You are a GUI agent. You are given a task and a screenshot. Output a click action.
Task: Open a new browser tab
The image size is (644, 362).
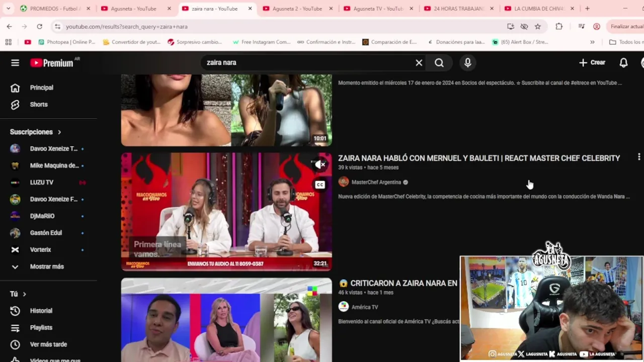pyautogui.click(x=587, y=9)
